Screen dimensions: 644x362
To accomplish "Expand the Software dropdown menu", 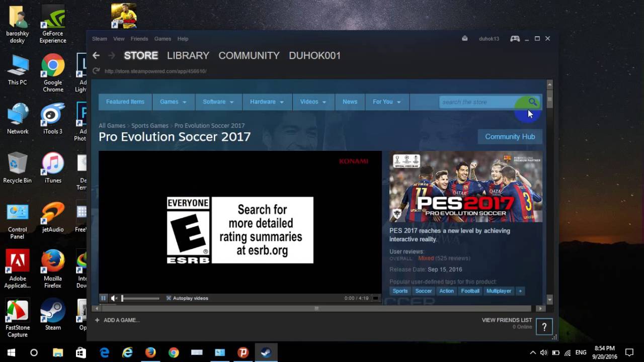I will point(218,102).
